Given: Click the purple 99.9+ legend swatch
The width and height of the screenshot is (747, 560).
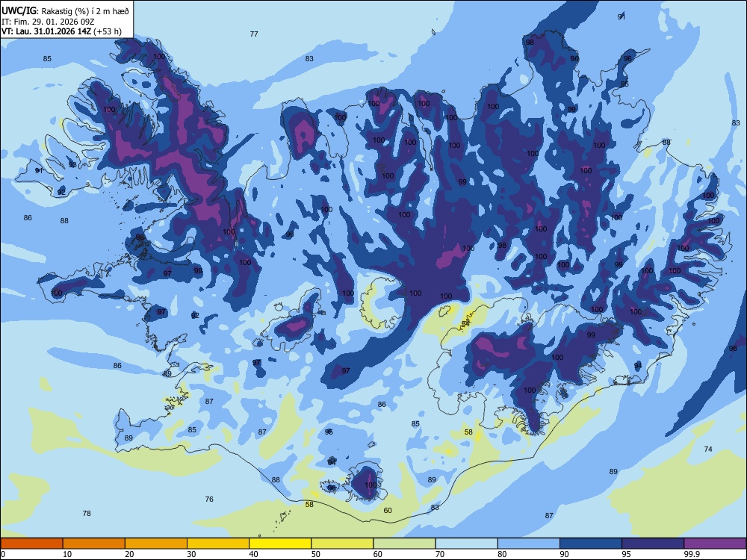Looking at the screenshot, I should [x=715, y=544].
